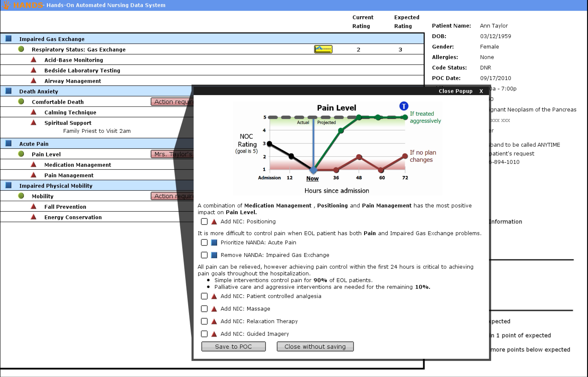Viewport: 588px width, 377px height.
Task: Click the red triangle beside Energy Conservation
Action: pos(34,217)
